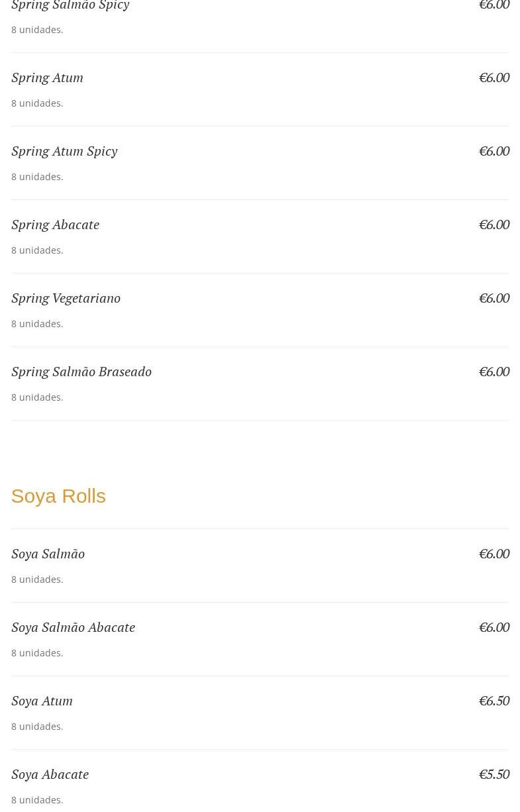This screenshot has height=812, width=520.
Task: Click "8 unidades." text below Soya Salmão
Action: (37, 580)
